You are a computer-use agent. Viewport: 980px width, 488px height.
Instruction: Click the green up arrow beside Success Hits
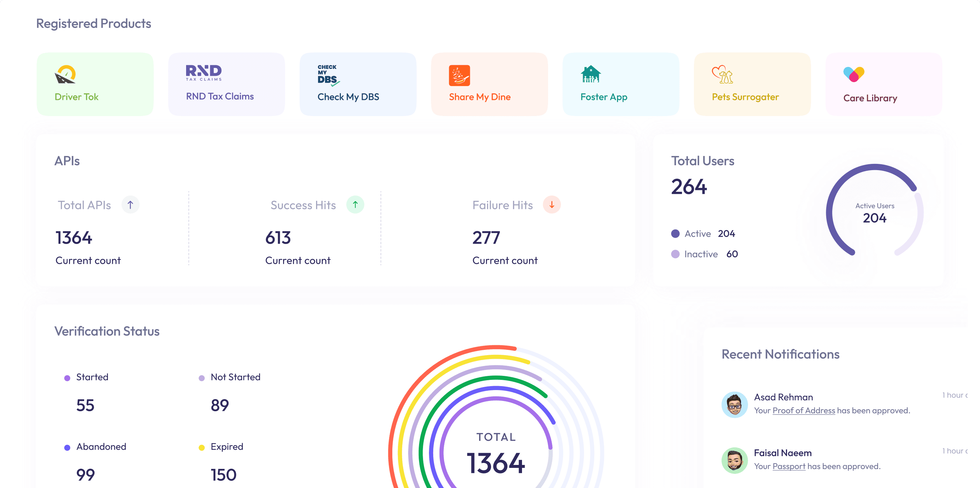click(x=355, y=205)
